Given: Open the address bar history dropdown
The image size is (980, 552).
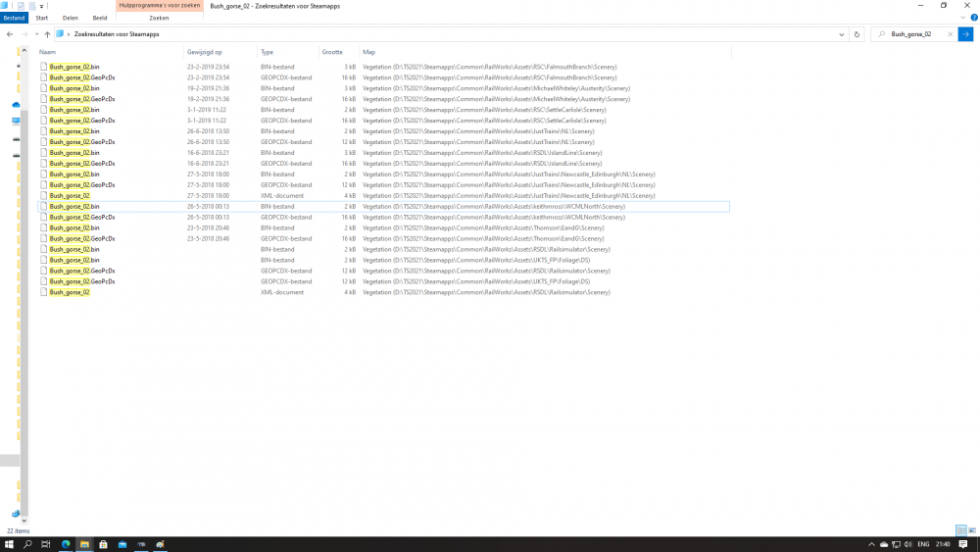Looking at the screenshot, I should pyautogui.click(x=842, y=34).
